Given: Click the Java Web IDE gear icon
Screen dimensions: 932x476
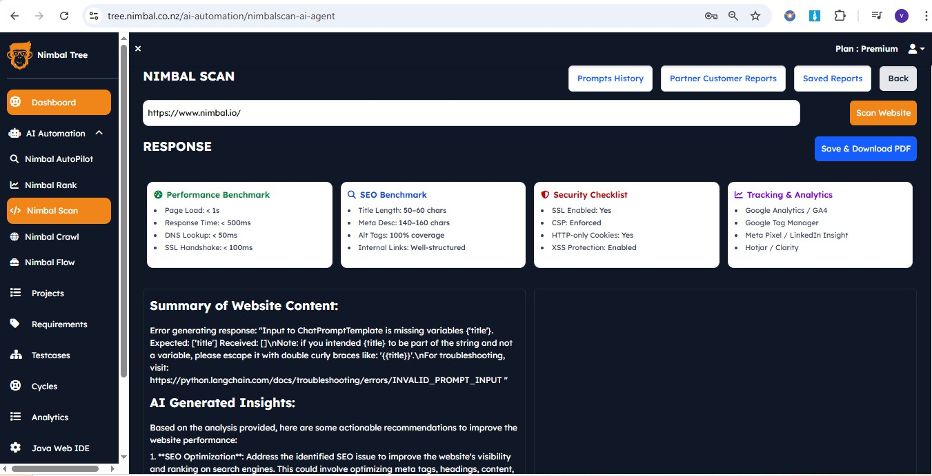Looking at the screenshot, I should pos(15,448).
